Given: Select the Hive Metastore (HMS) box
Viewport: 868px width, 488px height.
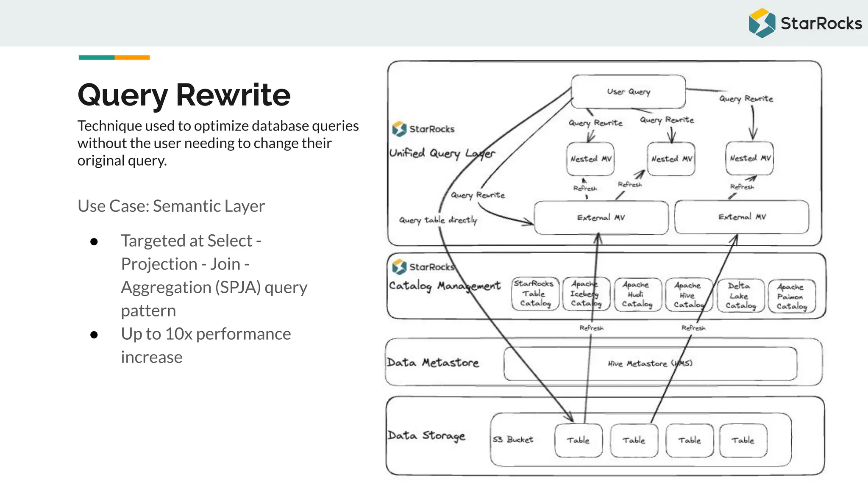Looking at the screenshot, I should coord(650,363).
